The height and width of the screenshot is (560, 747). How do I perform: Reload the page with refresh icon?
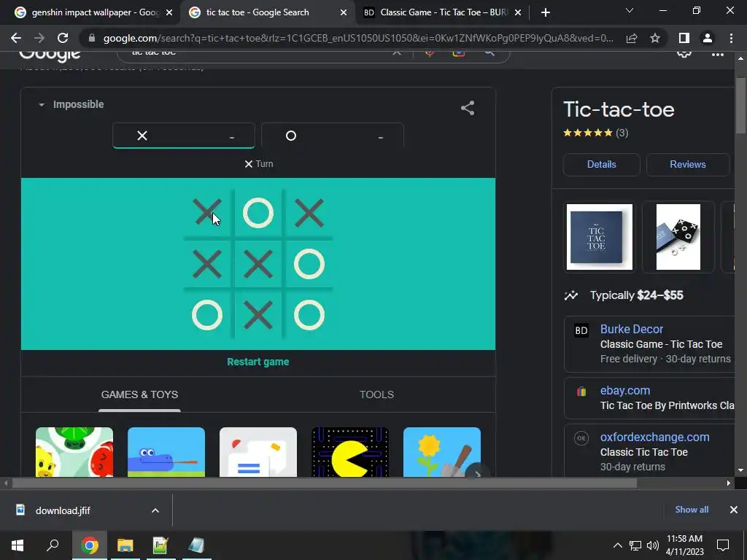point(63,38)
